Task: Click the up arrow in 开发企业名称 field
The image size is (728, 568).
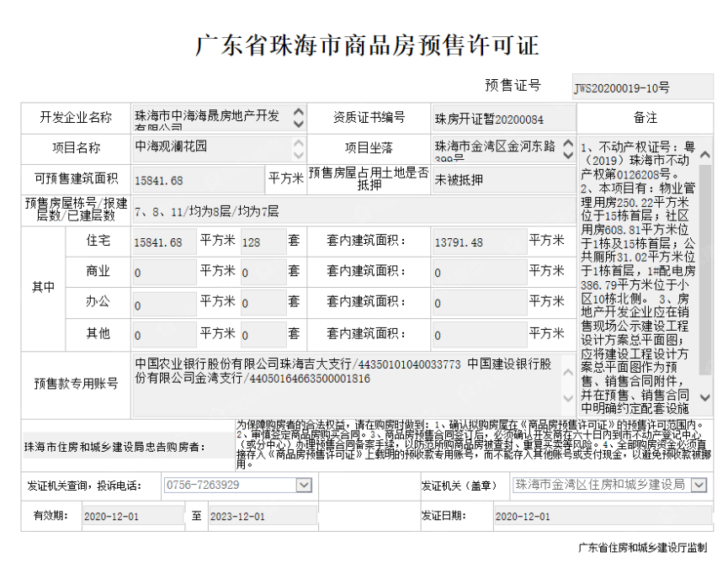Action: tap(299, 112)
